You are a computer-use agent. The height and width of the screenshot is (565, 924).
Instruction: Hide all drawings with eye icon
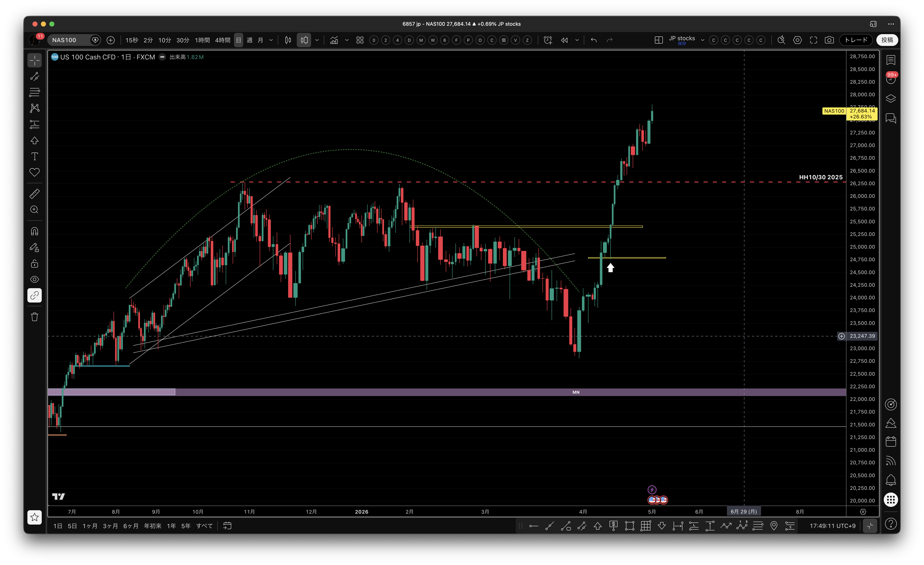pos(35,279)
